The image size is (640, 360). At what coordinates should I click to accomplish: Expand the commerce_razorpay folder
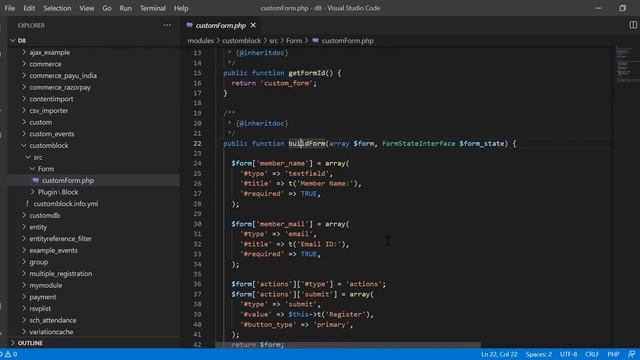click(x=24, y=87)
